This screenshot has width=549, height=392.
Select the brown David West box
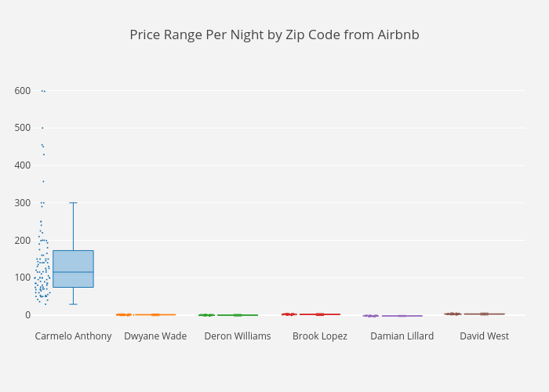pos(484,314)
